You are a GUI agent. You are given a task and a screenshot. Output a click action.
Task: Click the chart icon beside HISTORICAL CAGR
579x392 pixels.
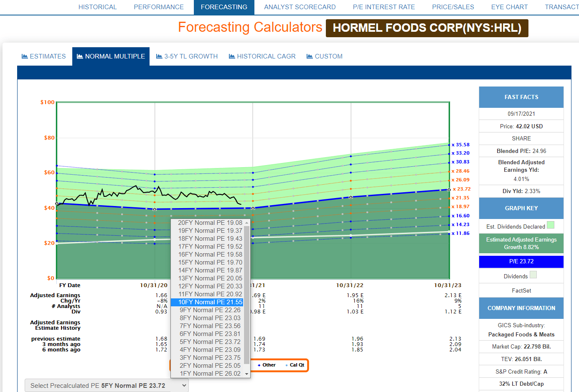pos(232,56)
